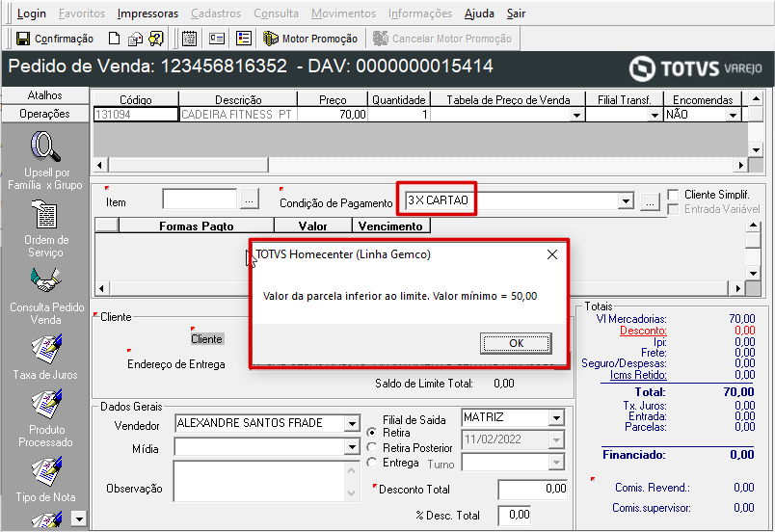Click the colored list toolbar icon
Viewport: 775px width, 532px height.
pos(244,39)
